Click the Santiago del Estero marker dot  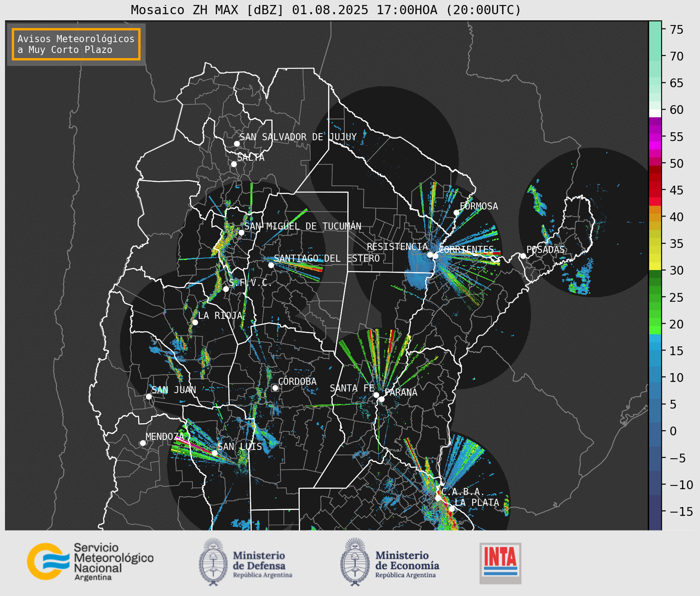click(271, 265)
